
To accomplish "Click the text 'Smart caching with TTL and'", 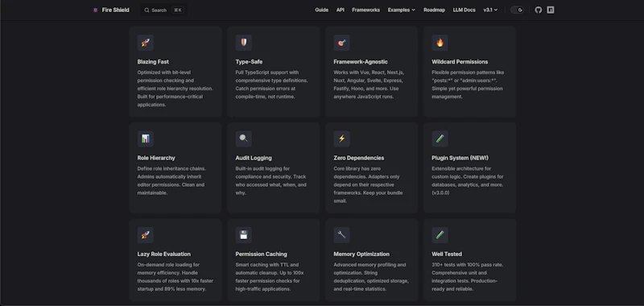I will (267, 264).
